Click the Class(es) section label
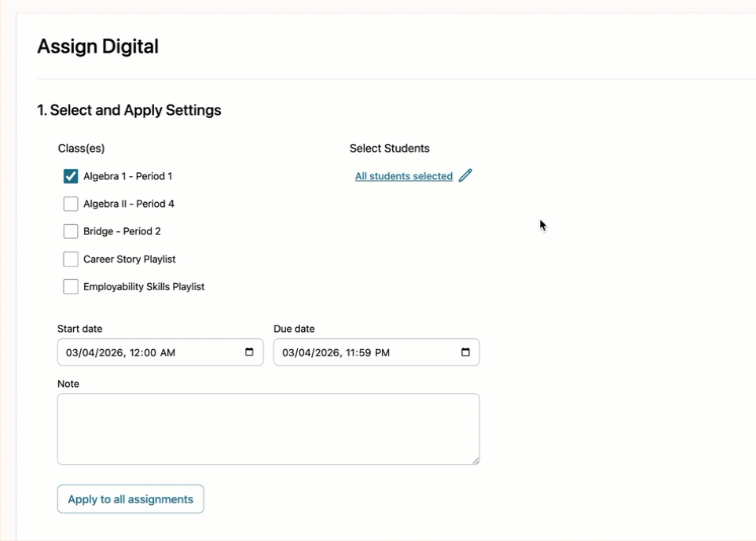Viewport: 756px width, 541px height. pos(81,148)
